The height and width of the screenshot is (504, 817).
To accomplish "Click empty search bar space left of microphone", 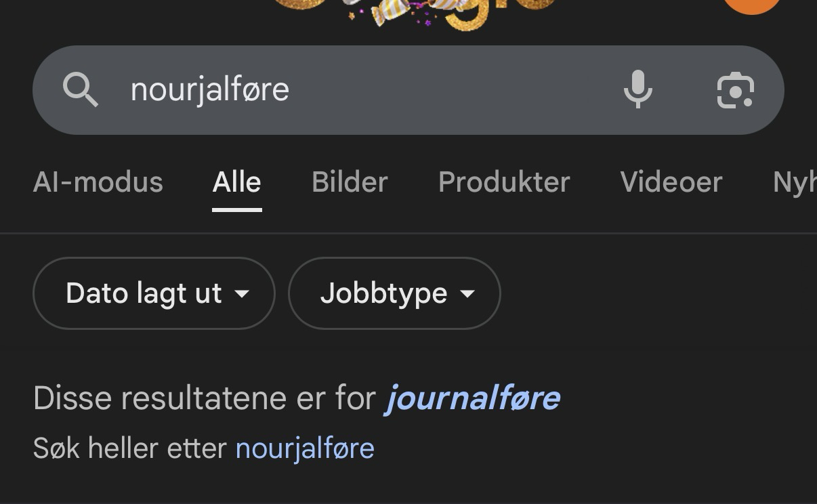I will [447, 90].
